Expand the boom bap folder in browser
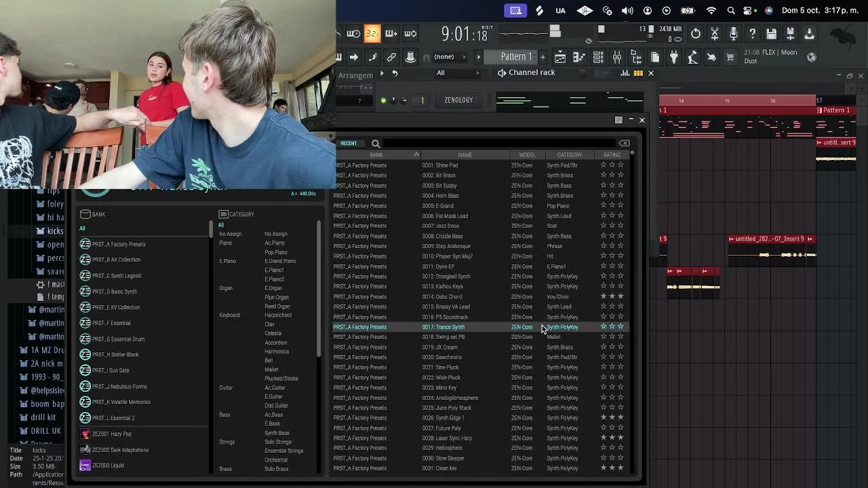 tap(42, 404)
